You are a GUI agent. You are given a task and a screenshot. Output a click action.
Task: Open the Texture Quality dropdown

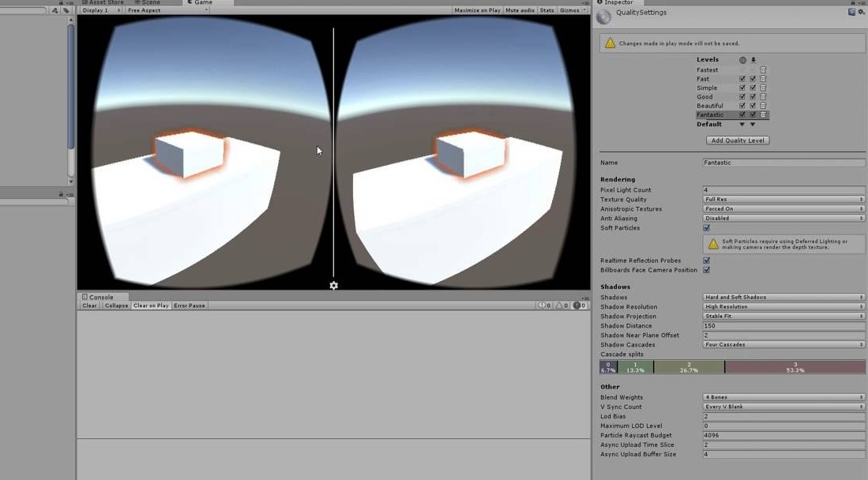tap(783, 199)
